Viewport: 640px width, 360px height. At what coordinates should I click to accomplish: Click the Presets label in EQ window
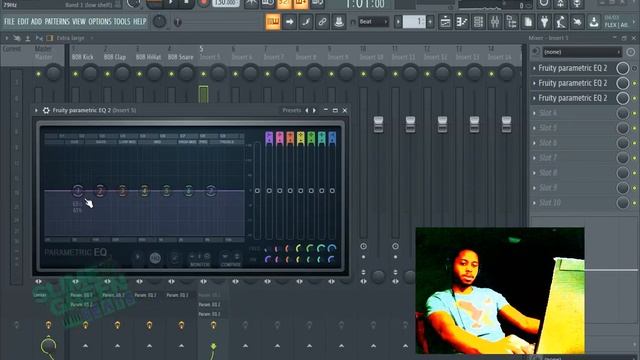(x=291, y=110)
